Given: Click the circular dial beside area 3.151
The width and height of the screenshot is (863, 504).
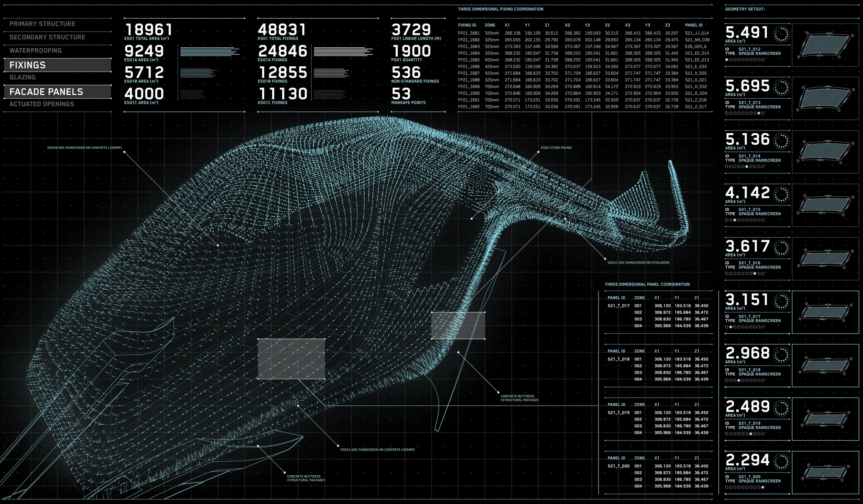Looking at the screenshot, I should pyautogui.click(x=781, y=301).
